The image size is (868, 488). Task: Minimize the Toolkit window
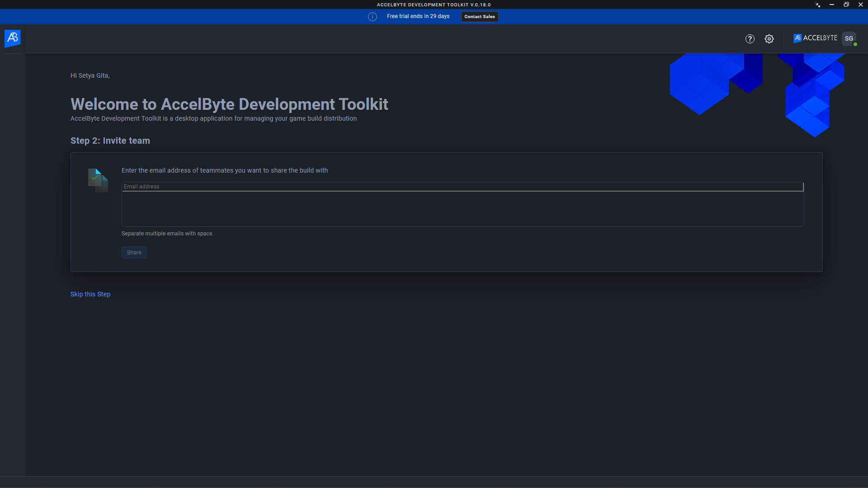click(832, 5)
